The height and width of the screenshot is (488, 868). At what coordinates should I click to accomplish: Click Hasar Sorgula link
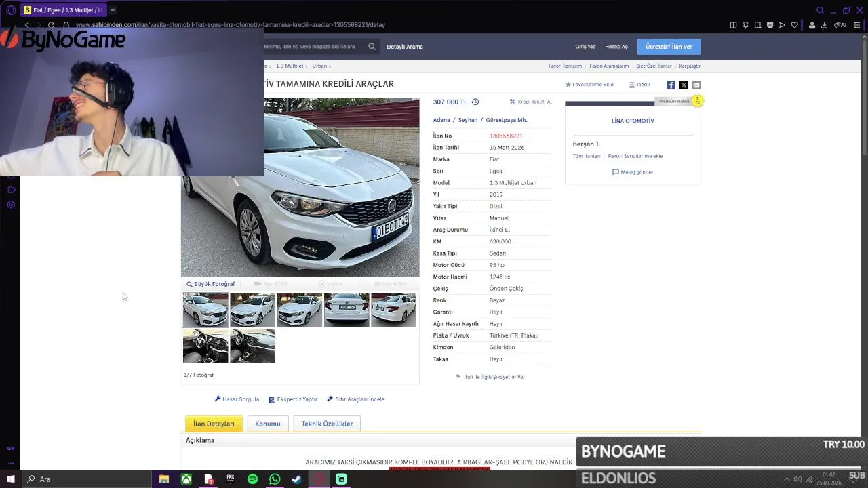[x=237, y=399]
